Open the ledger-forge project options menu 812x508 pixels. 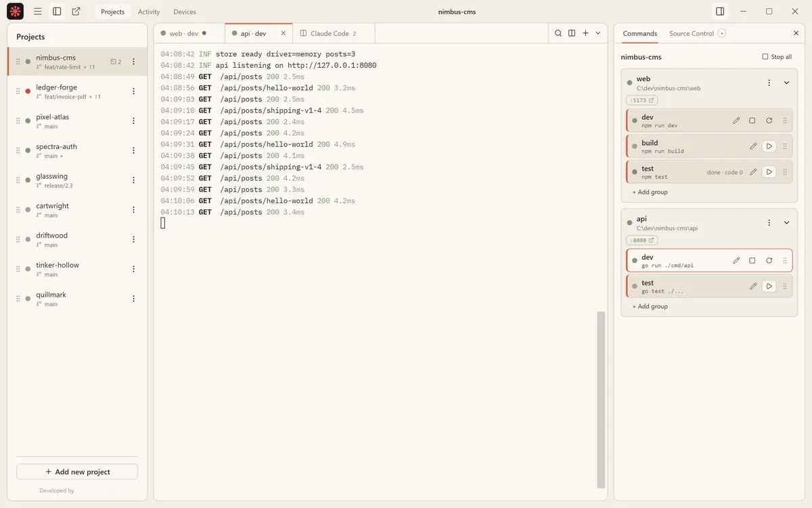point(133,91)
